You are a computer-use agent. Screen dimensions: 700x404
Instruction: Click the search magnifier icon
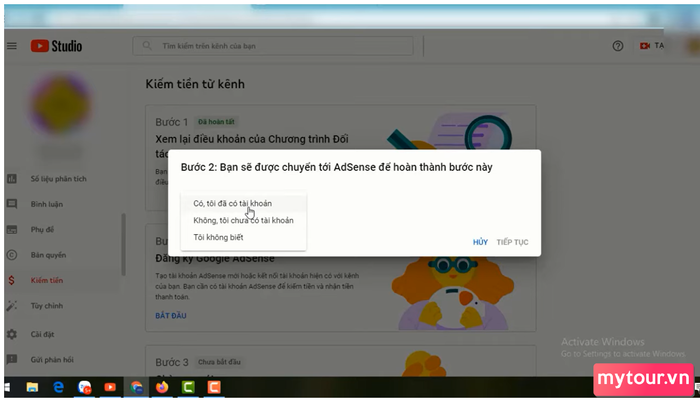point(147,46)
